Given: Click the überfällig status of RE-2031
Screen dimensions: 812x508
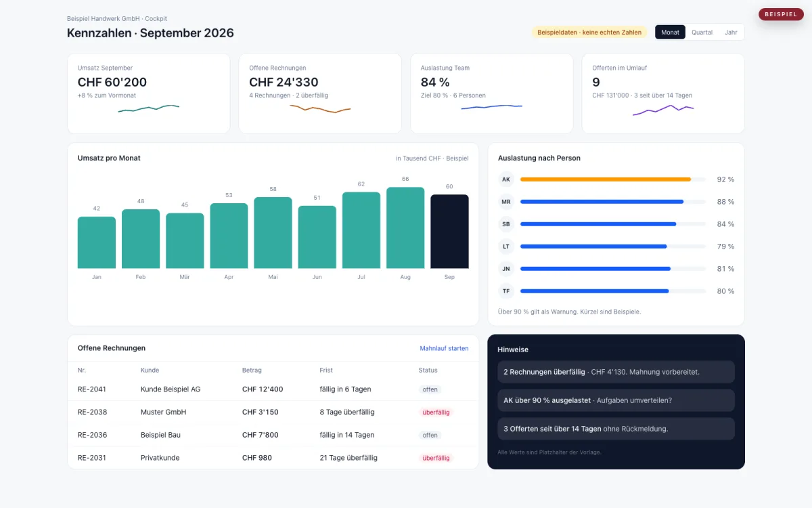Looking at the screenshot, I should 436,459.
